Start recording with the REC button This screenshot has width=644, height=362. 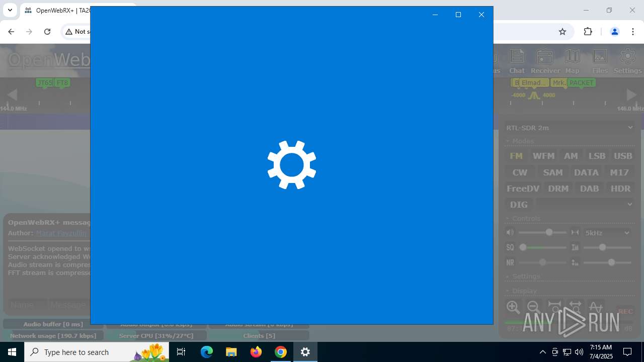pyautogui.click(x=625, y=311)
